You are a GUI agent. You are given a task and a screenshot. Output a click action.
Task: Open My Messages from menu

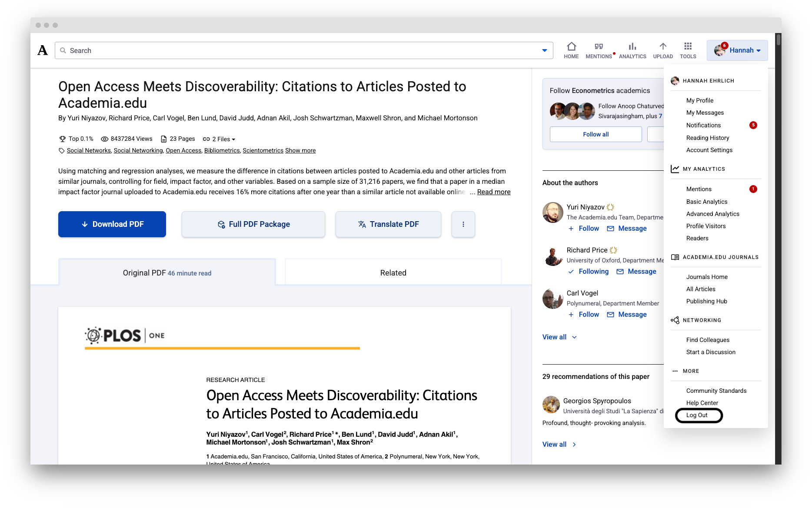[705, 113]
